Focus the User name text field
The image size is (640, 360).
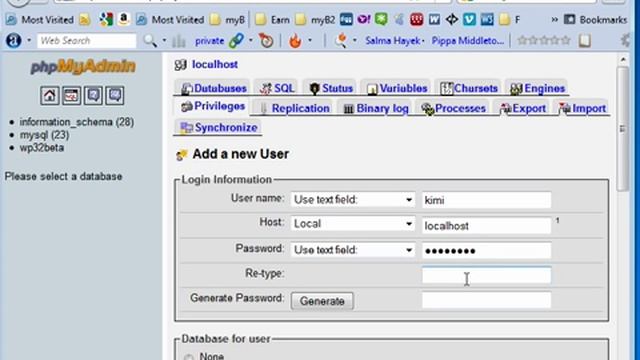486,200
